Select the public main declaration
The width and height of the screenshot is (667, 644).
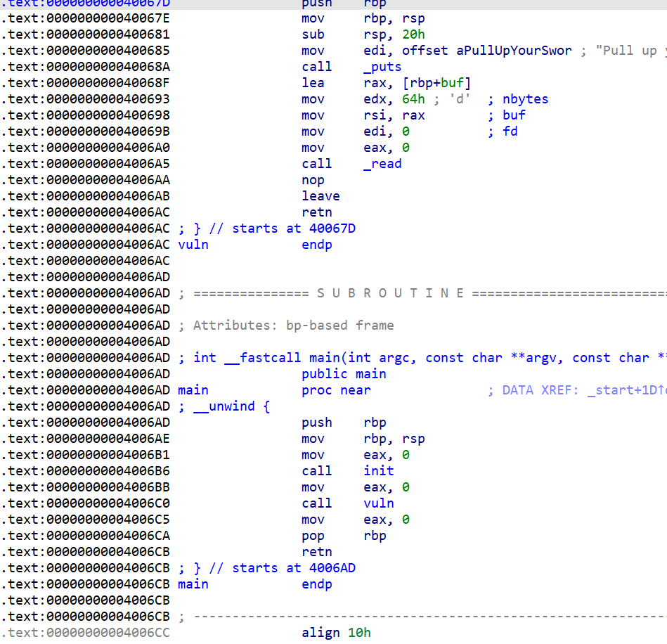[x=344, y=374]
